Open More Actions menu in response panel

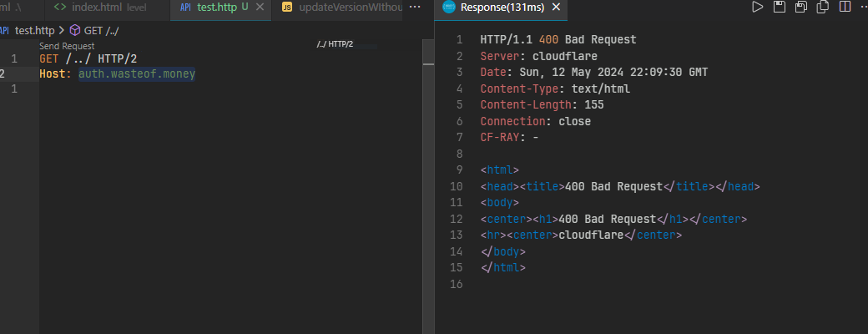pyautogui.click(x=862, y=8)
